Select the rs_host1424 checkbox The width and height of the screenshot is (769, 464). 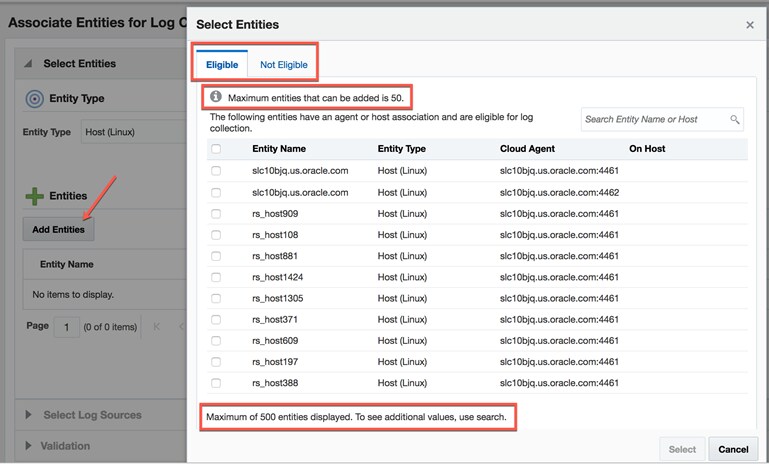[216, 277]
